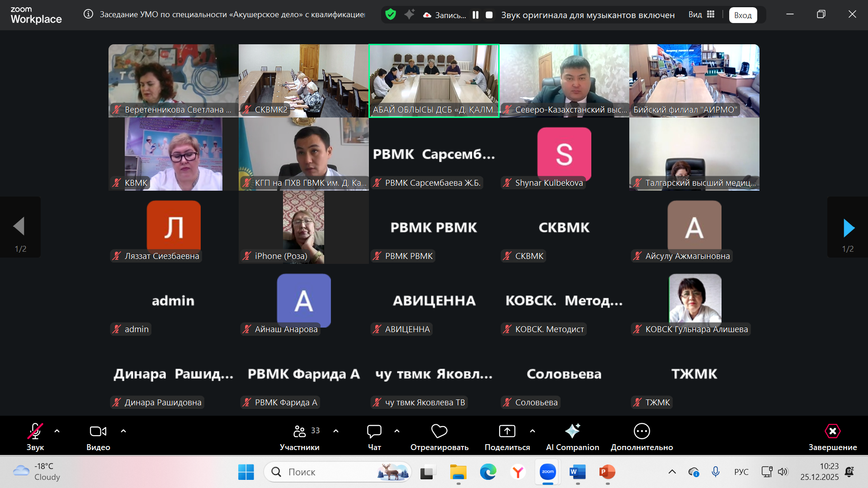Open the More options ellipsis icon

point(642,432)
